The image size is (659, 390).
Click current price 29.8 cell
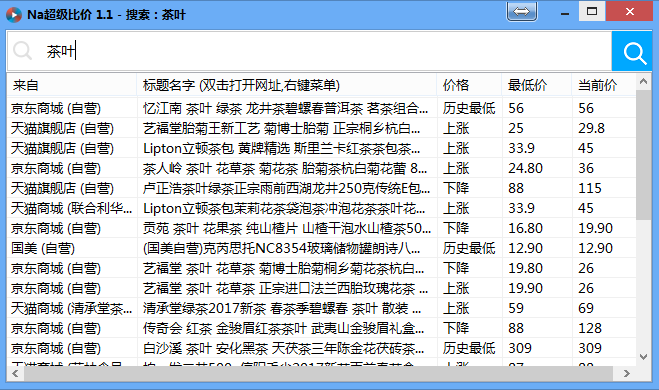click(x=591, y=128)
